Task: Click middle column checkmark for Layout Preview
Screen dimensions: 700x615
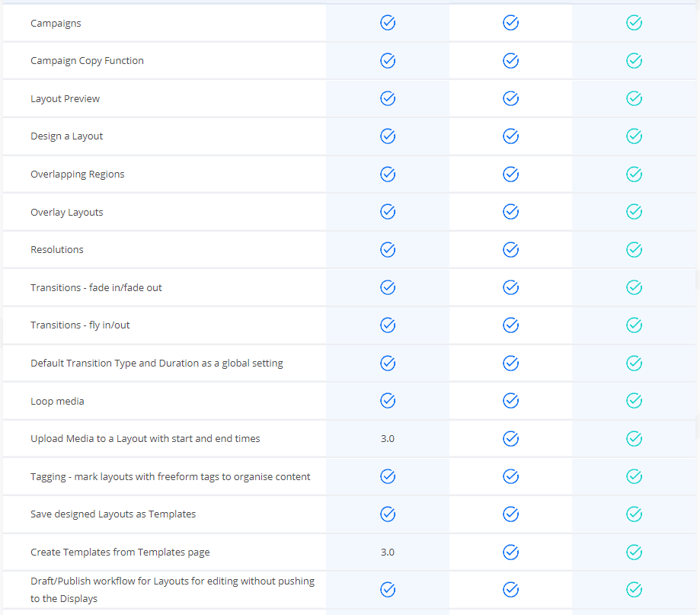Action: [511, 98]
